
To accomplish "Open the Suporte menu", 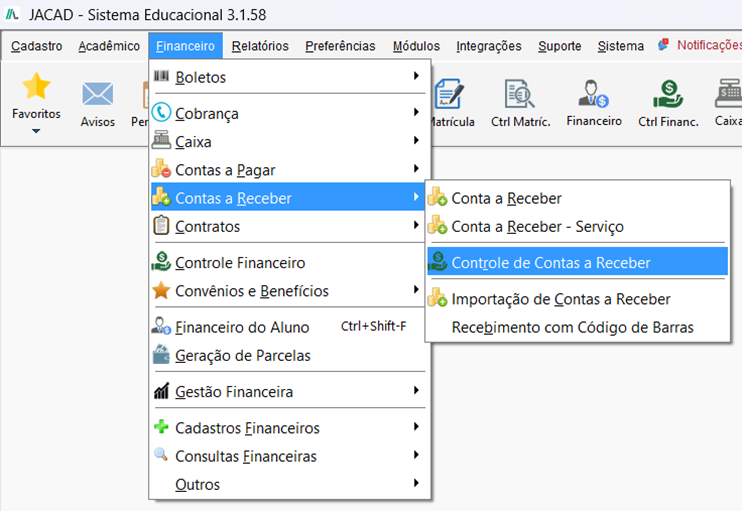I will (x=559, y=46).
